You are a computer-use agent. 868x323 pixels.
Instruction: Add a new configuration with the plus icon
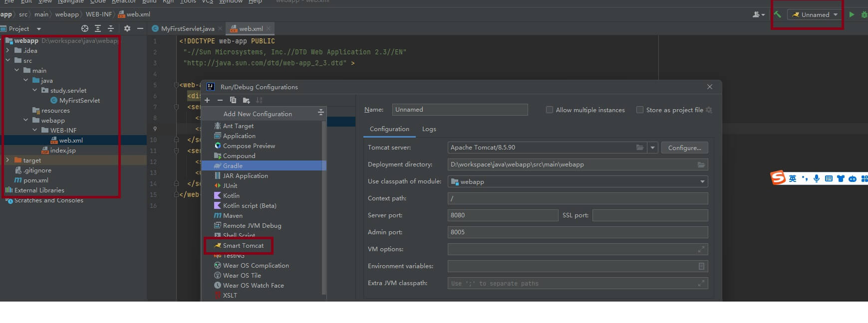click(x=207, y=100)
